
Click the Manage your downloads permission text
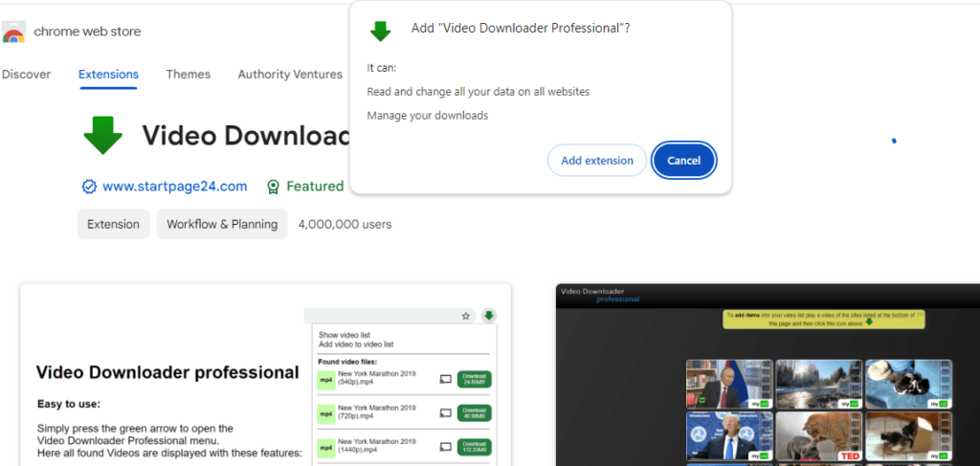(428, 116)
